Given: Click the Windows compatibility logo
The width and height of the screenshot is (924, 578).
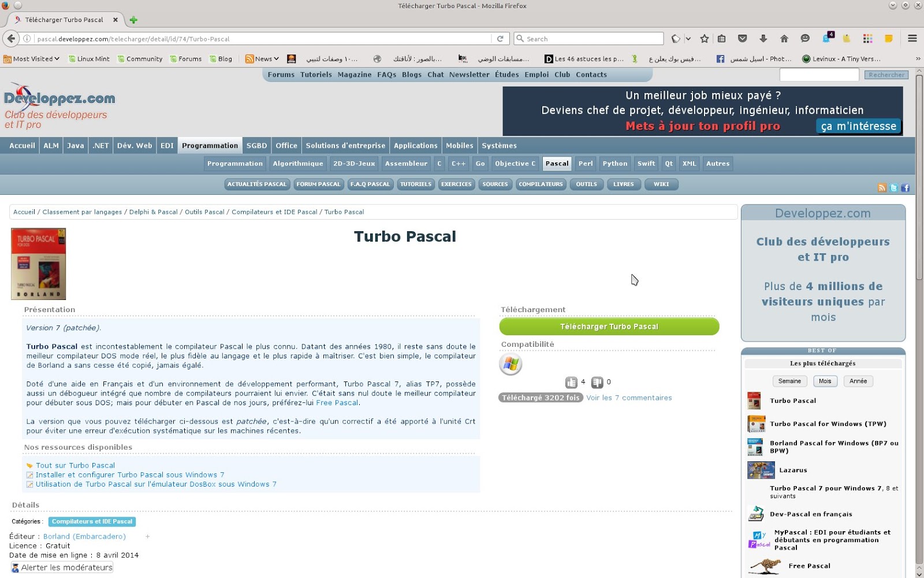Looking at the screenshot, I should (x=511, y=364).
